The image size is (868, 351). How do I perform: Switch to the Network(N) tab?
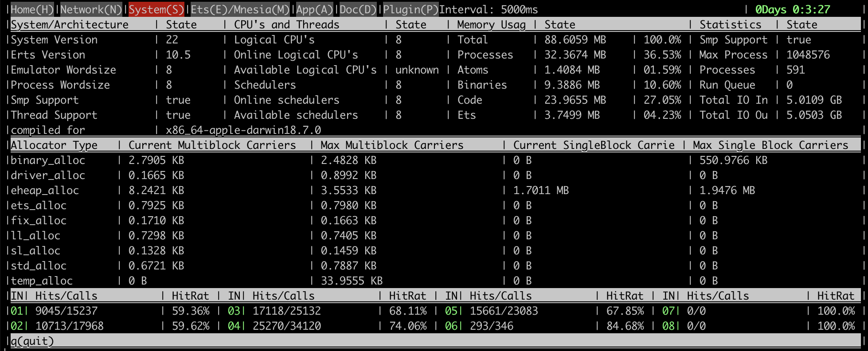(91, 9)
